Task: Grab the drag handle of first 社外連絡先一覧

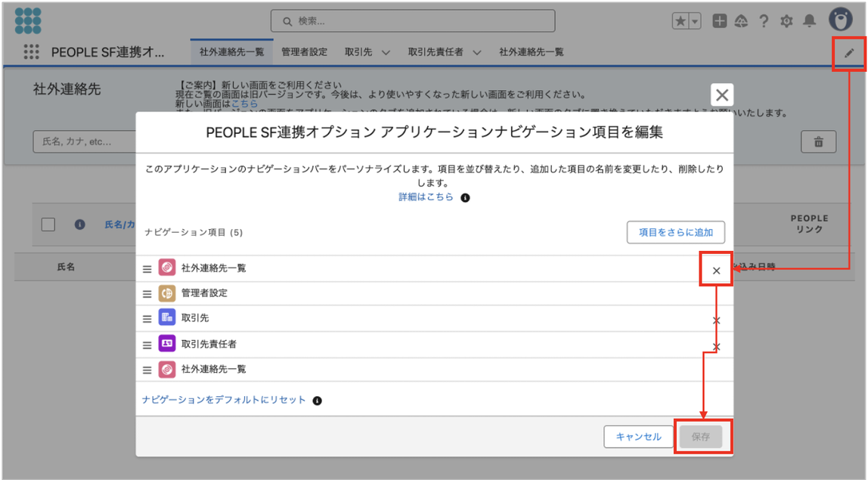Action: (147, 268)
